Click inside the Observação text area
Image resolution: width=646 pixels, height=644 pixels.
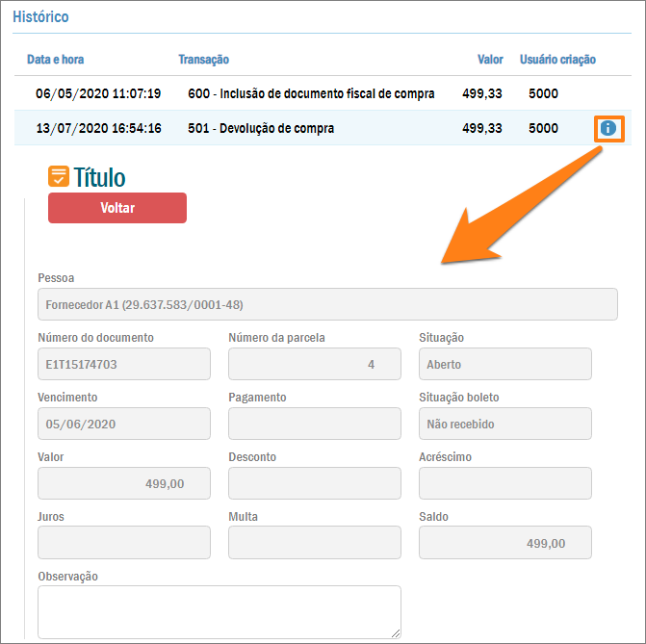(219, 611)
